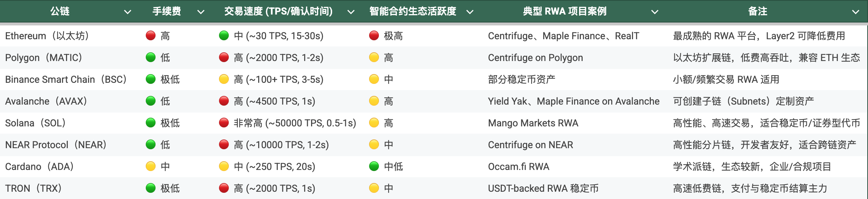Viewport: 868px width, 199px height.
Task: Open the 备注 column dropdown arrow
Action: pos(856,12)
